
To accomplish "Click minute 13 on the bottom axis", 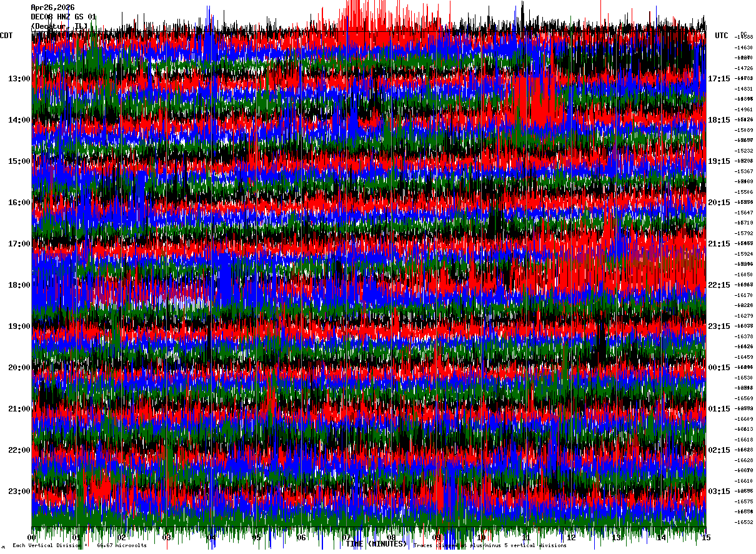I will 617,538.
